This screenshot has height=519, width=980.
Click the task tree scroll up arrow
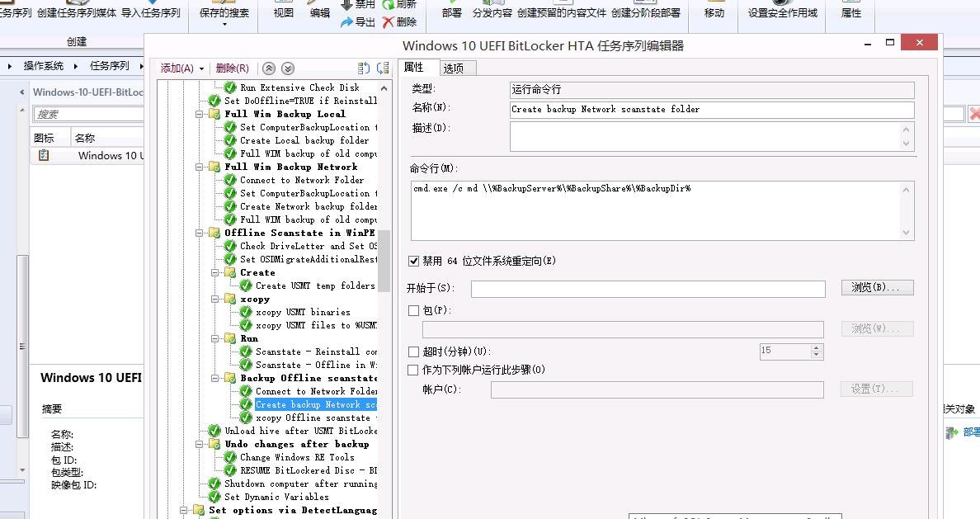[x=384, y=88]
